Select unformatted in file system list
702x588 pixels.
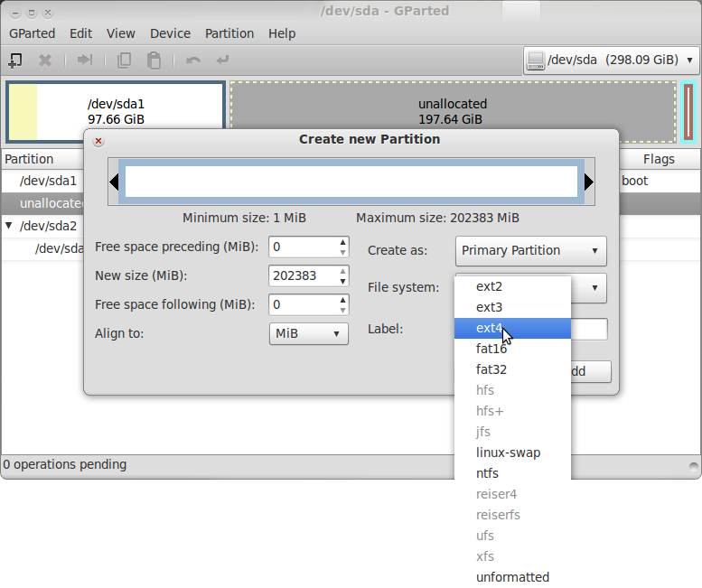(512, 577)
